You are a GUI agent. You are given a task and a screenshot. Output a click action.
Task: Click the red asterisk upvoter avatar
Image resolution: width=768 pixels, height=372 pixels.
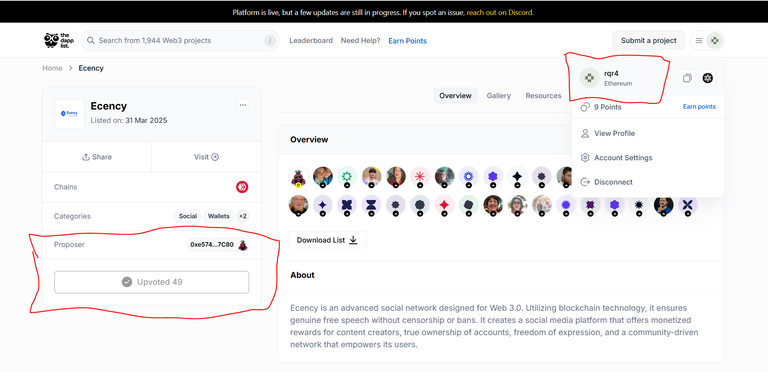point(420,177)
